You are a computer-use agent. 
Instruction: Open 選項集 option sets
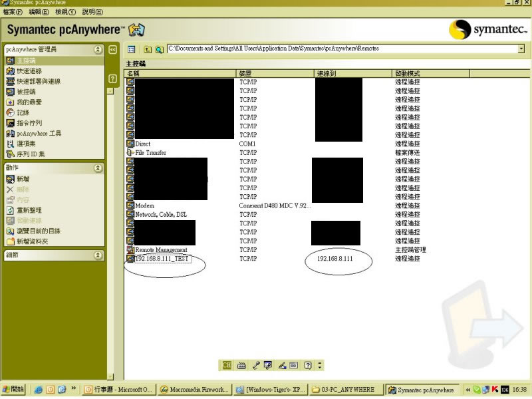(x=26, y=144)
